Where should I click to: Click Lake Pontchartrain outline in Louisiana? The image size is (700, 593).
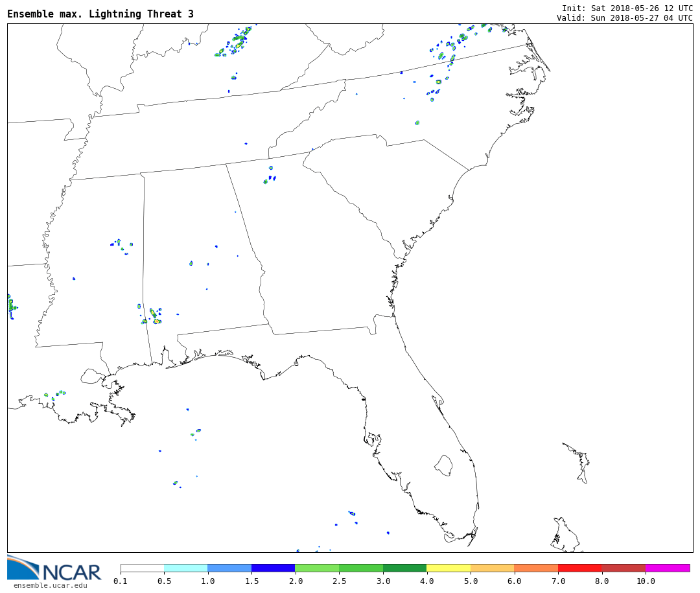click(x=92, y=376)
